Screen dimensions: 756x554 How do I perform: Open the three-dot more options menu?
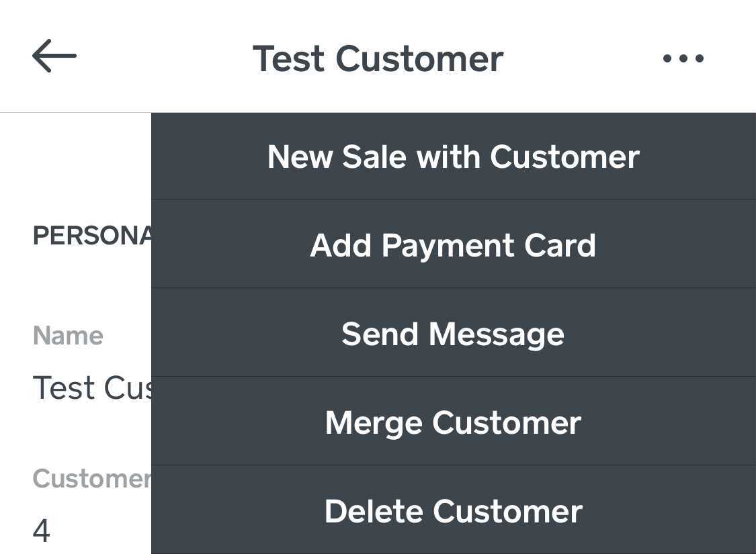[x=683, y=58]
